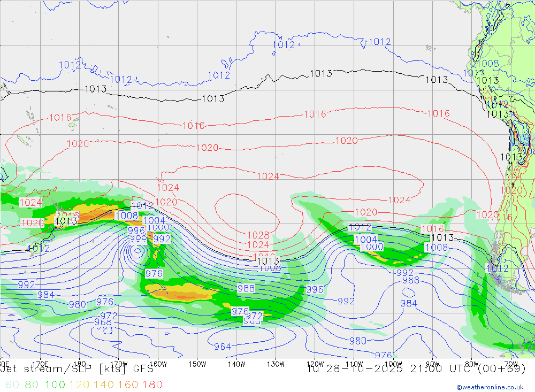535x392 pixels.
Task: Click the "Tu 28-10-2025 21:00 UTC (00+69)" timestamp
Action: point(416,369)
